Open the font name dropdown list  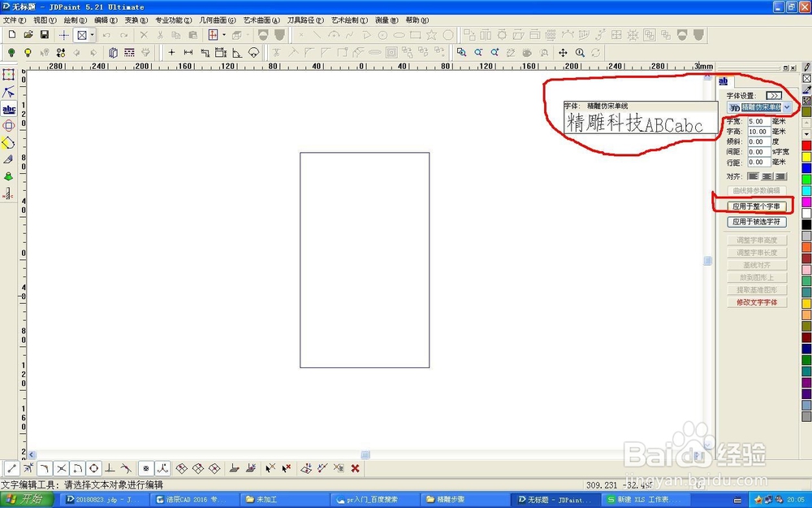[787, 107]
